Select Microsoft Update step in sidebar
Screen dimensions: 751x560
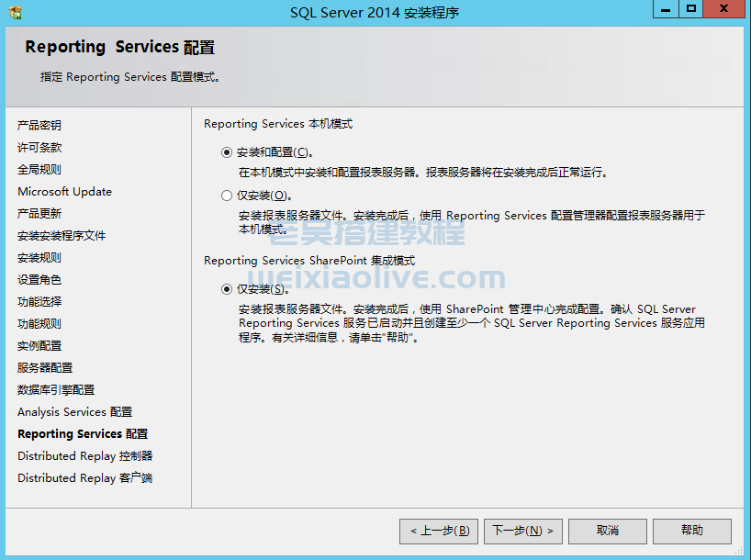tap(64, 192)
